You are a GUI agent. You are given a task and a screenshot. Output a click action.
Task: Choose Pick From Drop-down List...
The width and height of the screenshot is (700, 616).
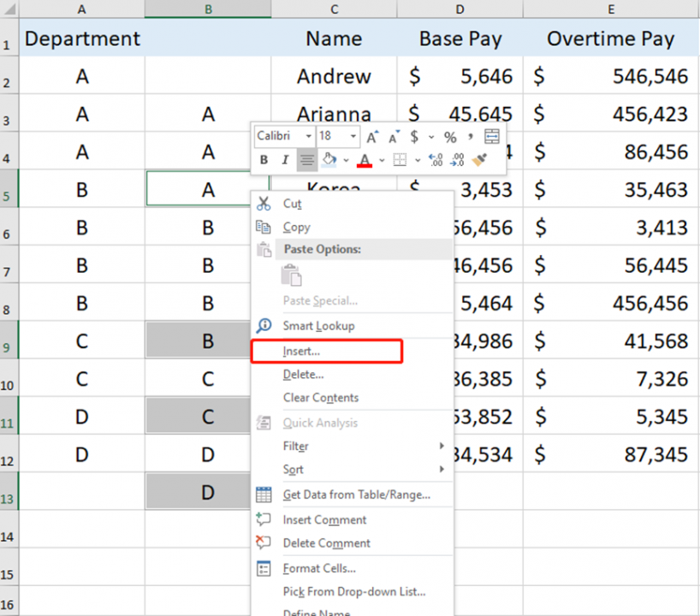353,591
